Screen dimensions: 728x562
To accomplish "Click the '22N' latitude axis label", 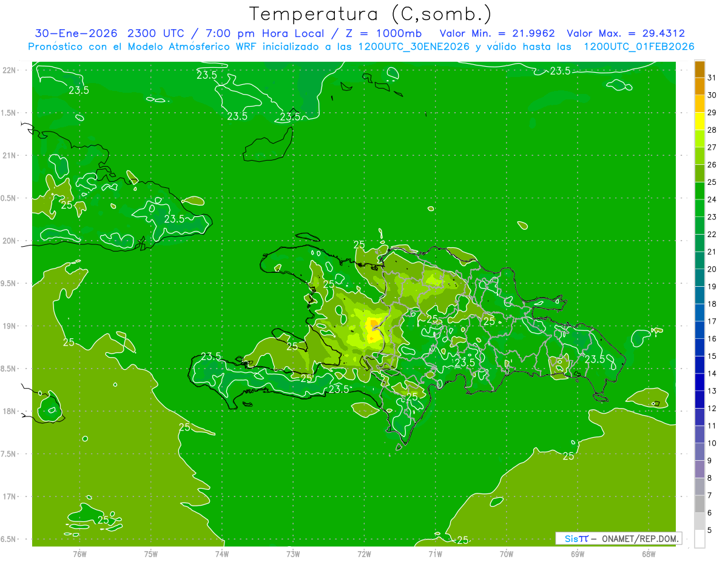I will pos(10,70).
